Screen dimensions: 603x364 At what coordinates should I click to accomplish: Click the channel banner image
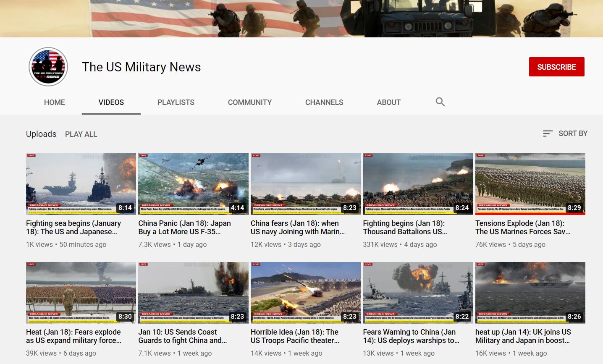coord(301,18)
